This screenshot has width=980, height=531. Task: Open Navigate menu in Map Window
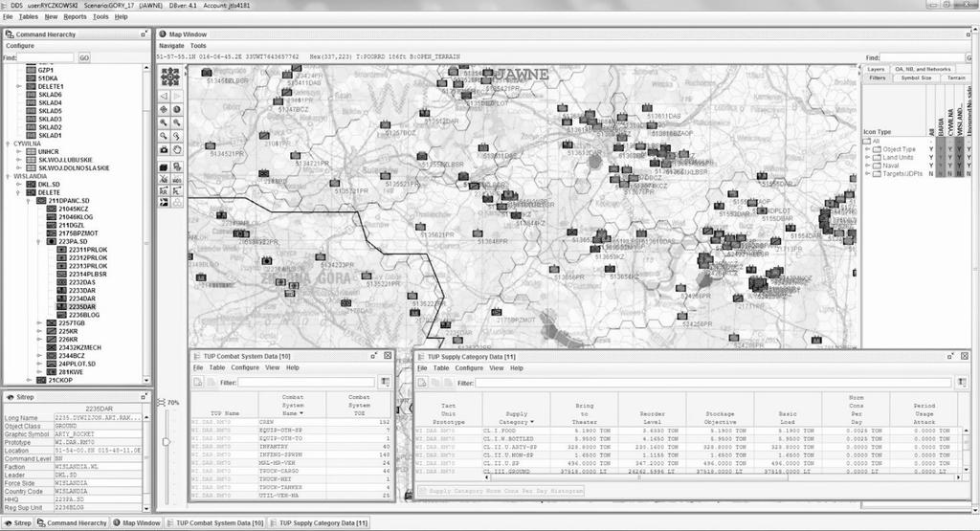click(x=171, y=46)
